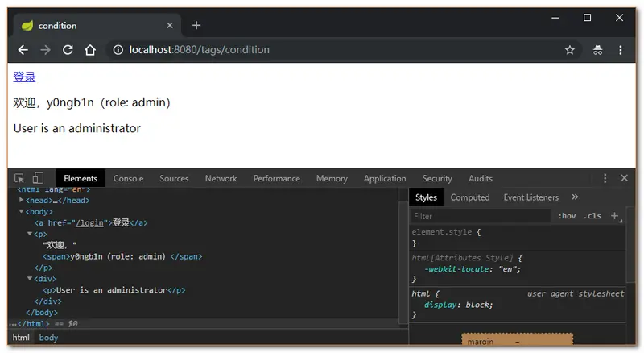Viewport: 644px width, 353px height.
Task: Toggle the .cls class editor
Action: (592, 216)
